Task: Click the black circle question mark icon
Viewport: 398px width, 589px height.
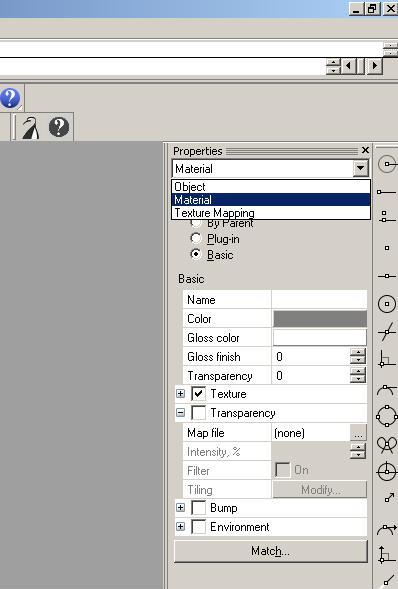Action: click(59, 127)
